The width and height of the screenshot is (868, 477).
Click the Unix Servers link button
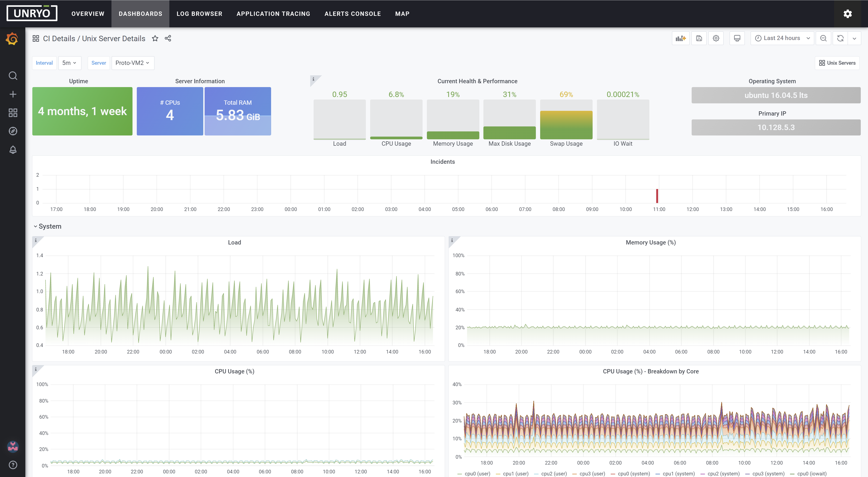(x=837, y=63)
